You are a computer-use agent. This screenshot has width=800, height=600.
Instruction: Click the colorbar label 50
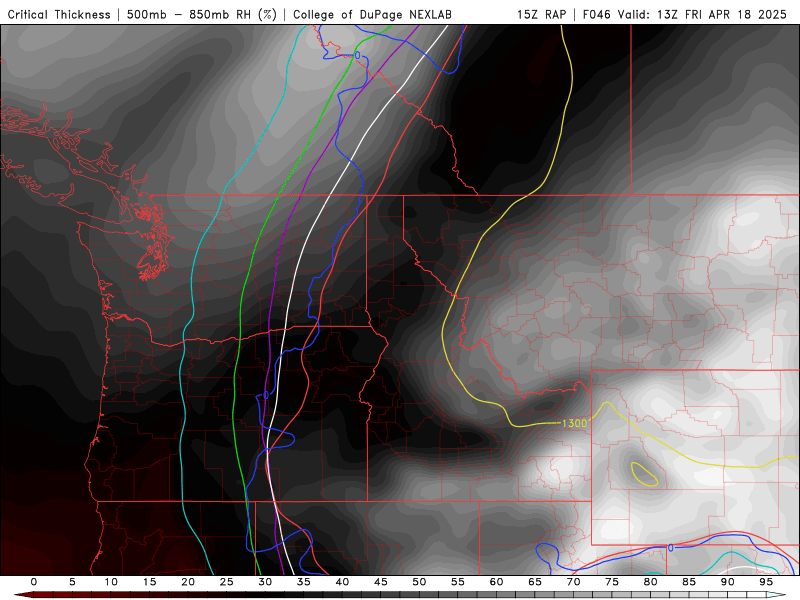(x=419, y=582)
